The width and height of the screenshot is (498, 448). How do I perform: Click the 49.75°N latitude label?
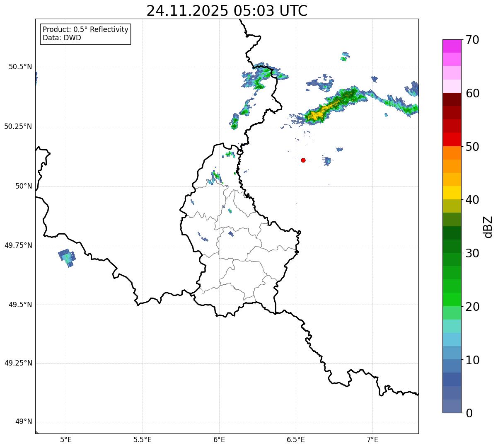click(x=18, y=245)
